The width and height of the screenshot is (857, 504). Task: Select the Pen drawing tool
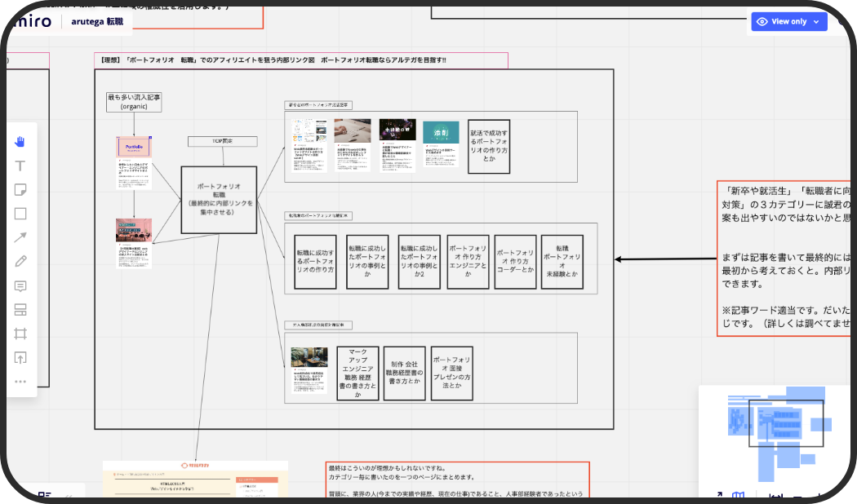point(20,262)
